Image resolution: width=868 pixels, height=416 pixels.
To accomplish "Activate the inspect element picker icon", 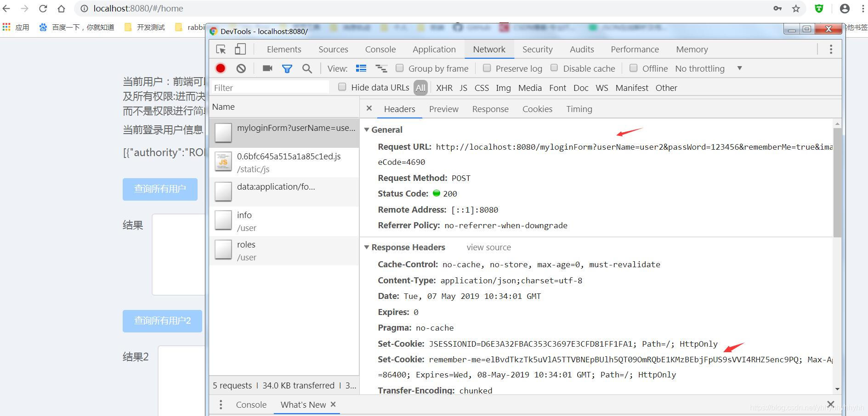I will 221,49.
